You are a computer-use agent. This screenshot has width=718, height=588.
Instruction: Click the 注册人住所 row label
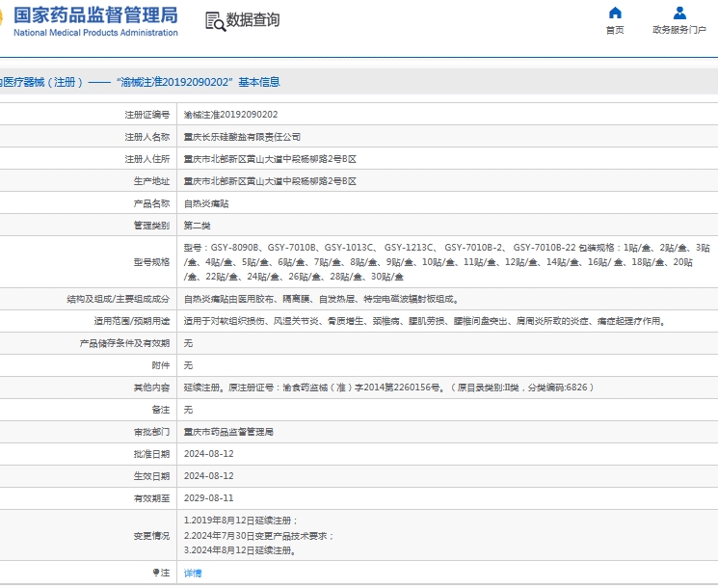(x=147, y=159)
